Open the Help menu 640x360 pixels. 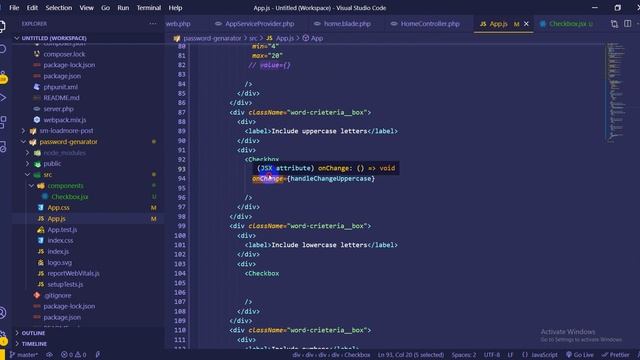176,8
